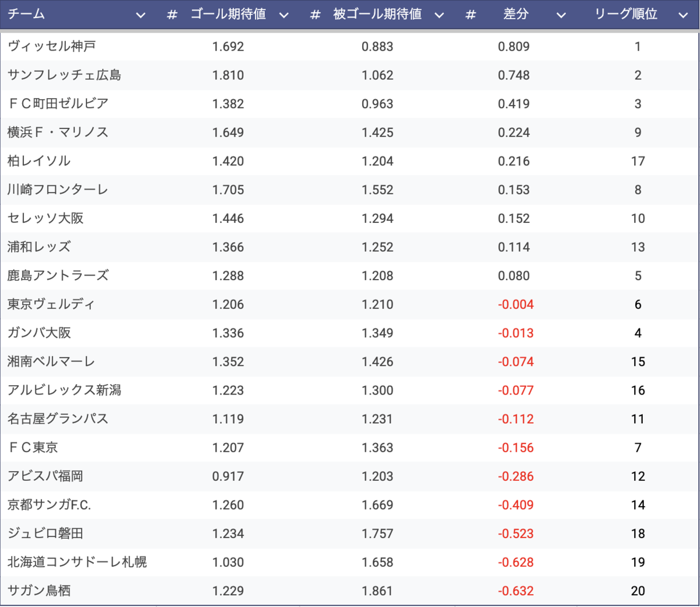Open the 差分 column dropdown arrow
Screen dimensions: 700x607
coord(561,15)
